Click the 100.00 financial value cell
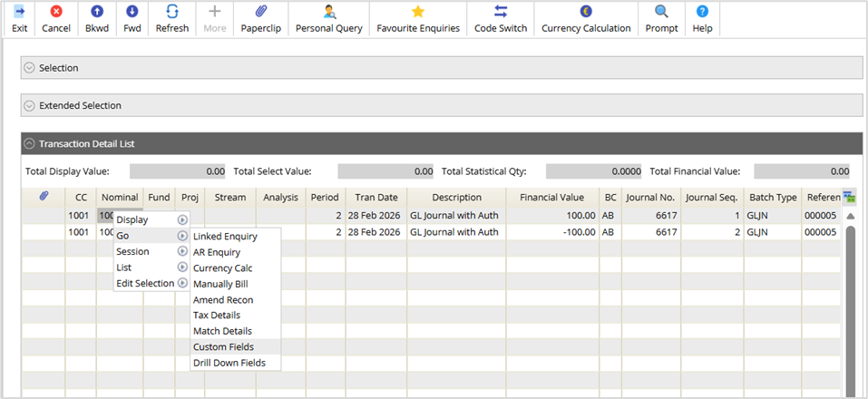Viewport: 868px width, 399px height. pyautogui.click(x=552, y=216)
